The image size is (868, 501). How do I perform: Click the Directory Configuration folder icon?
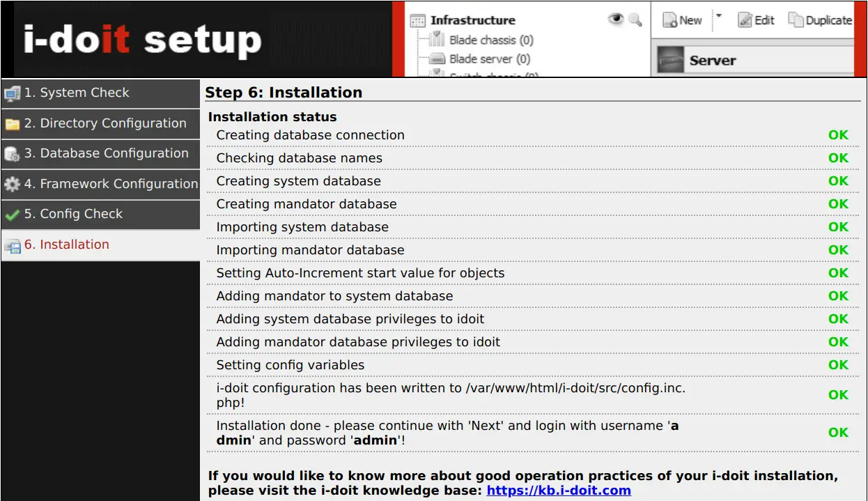point(12,123)
